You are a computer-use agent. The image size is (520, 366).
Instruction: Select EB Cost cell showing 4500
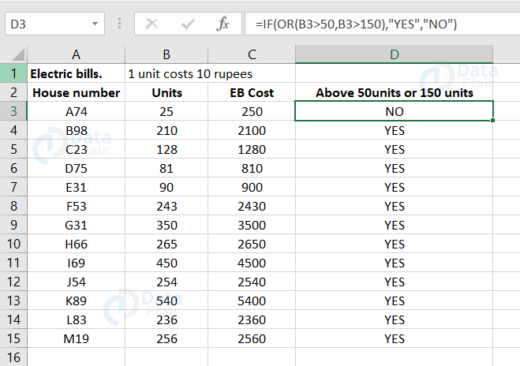252,263
